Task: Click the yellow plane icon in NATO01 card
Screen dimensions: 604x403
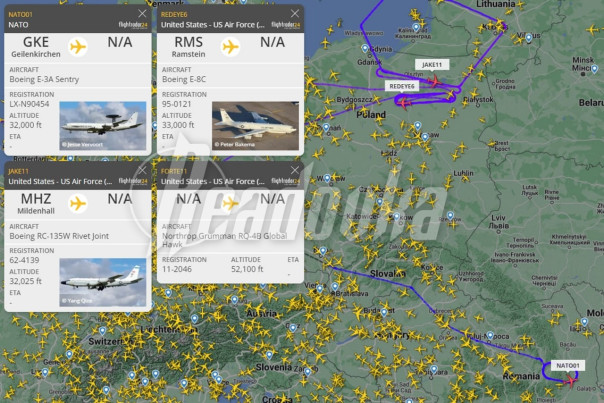Action: click(78, 47)
